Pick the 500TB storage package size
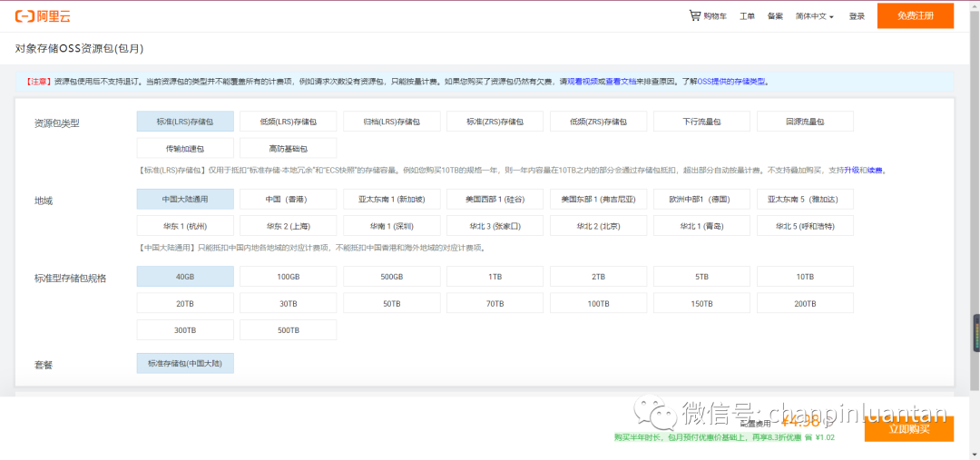This screenshot has height=460, width=980. point(289,330)
